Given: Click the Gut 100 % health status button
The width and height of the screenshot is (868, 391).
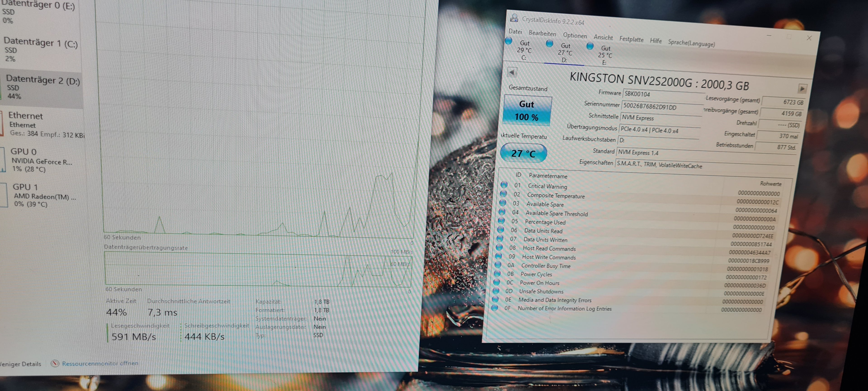Looking at the screenshot, I should [x=527, y=111].
